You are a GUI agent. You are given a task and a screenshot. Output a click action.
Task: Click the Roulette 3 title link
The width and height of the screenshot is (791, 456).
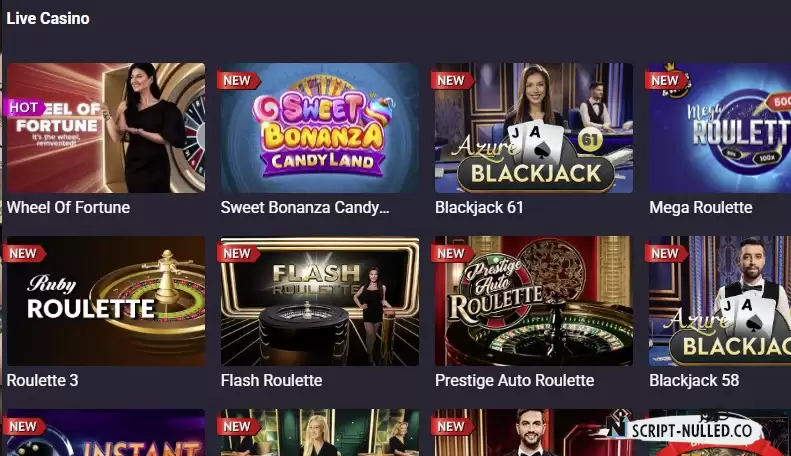click(x=42, y=380)
